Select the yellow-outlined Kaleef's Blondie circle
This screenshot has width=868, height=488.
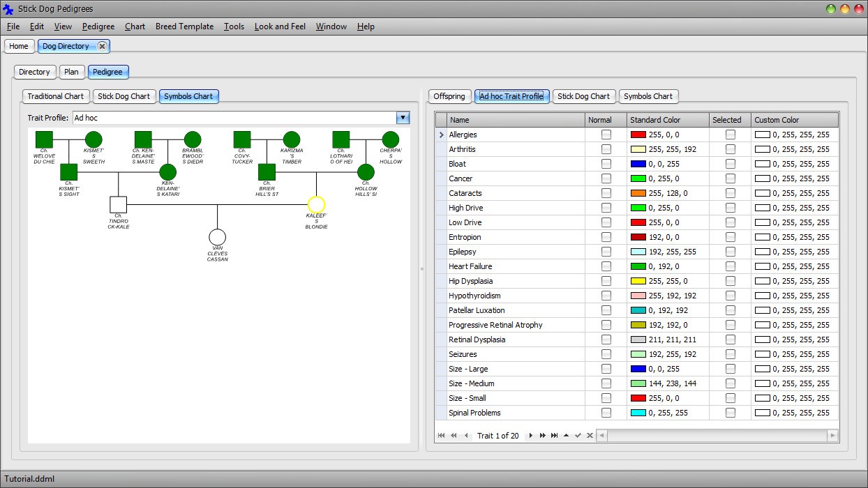(x=316, y=204)
